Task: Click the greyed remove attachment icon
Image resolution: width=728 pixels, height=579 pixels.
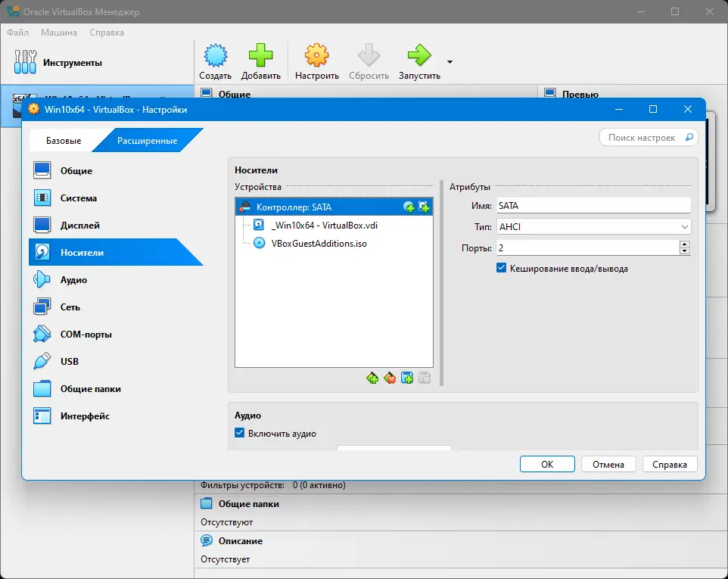Action: (425, 378)
